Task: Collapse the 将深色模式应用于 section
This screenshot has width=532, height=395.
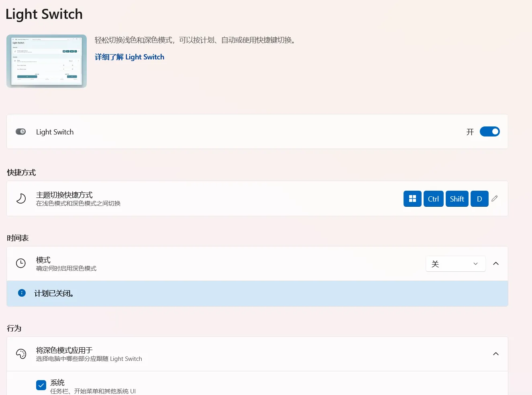Action: point(496,354)
